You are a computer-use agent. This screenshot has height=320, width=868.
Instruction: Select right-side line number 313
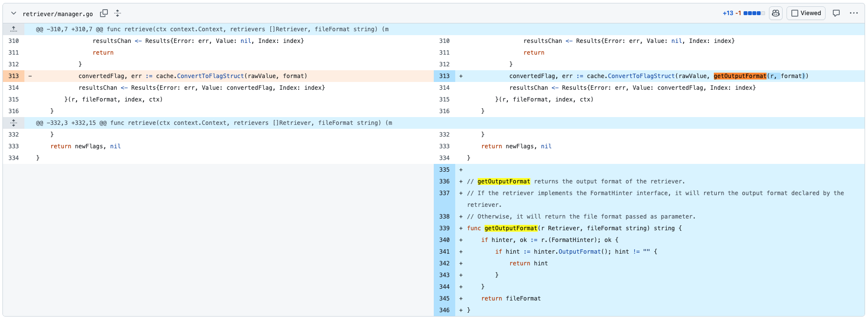pyautogui.click(x=444, y=76)
